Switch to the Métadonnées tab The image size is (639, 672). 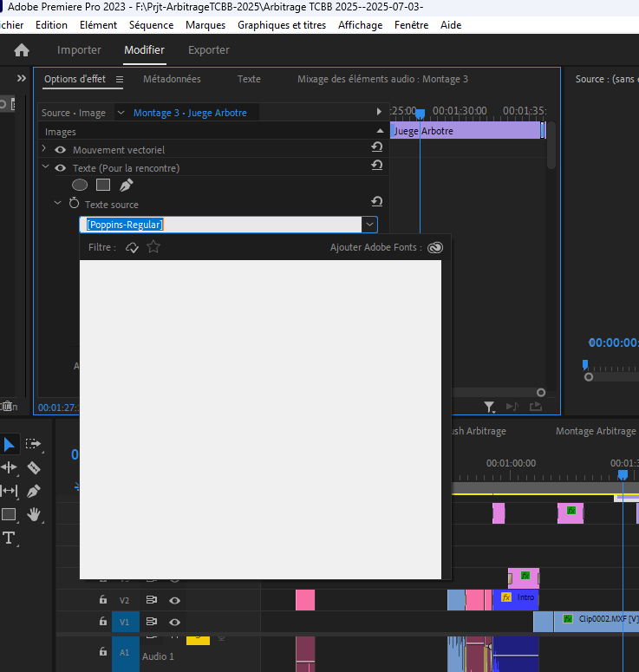[x=172, y=79]
